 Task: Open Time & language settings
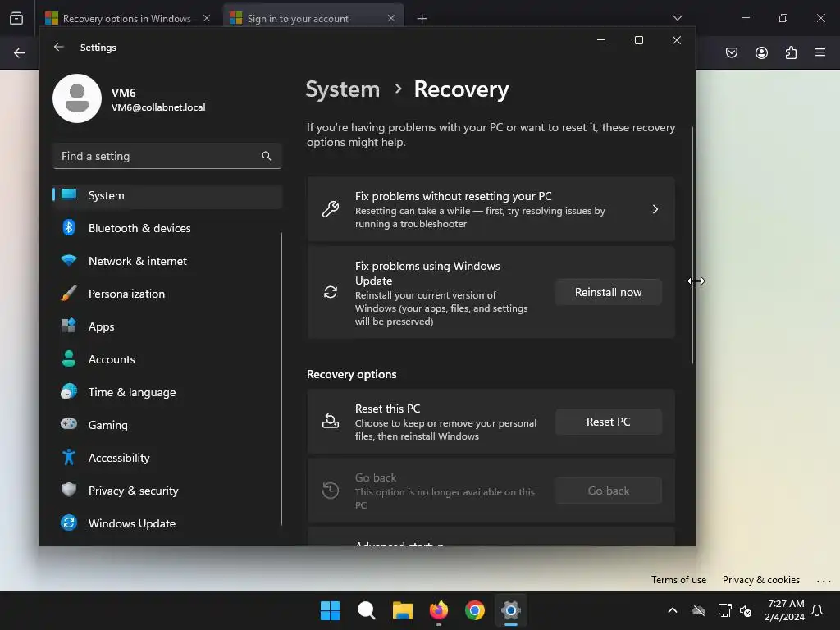click(167, 392)
